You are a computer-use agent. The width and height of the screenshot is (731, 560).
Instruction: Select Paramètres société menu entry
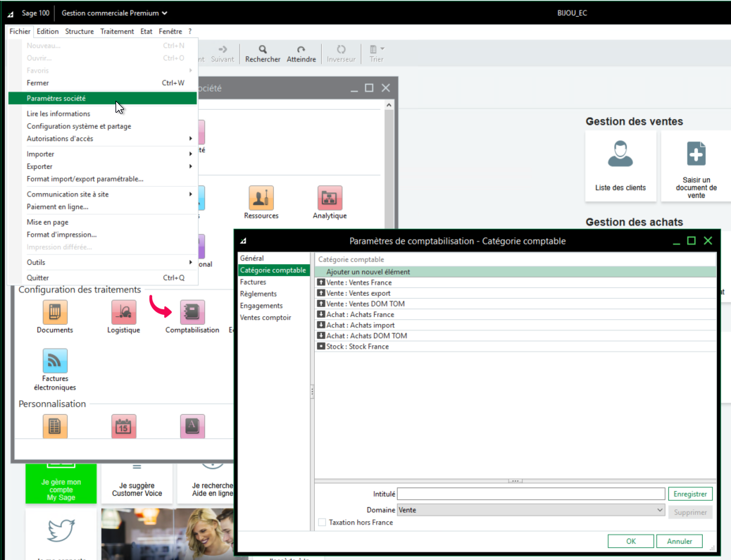tap(102, 99)
